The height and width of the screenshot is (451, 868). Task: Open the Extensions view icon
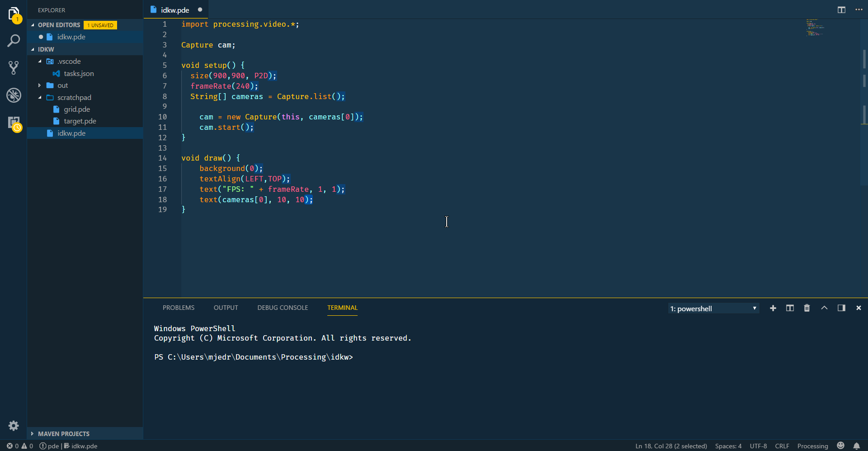click(14, 123)
